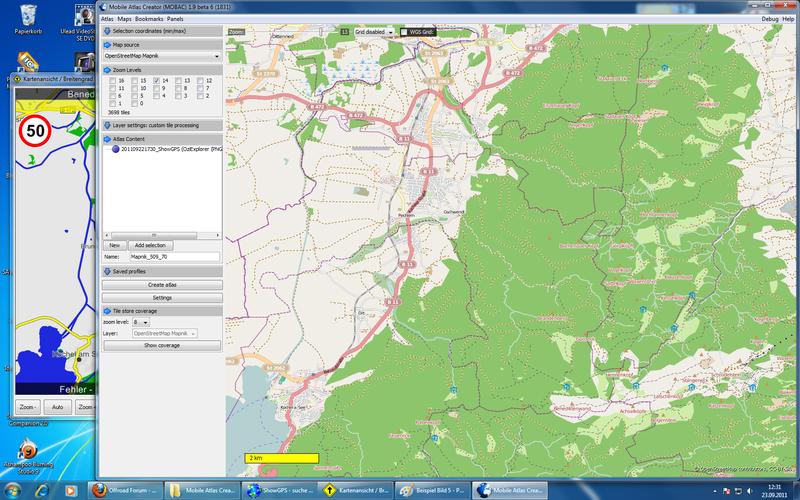The width and height of the screenshot is (800, 500).
Task: Enable zoom level 12 checkbox
Action: pos(201,81)
